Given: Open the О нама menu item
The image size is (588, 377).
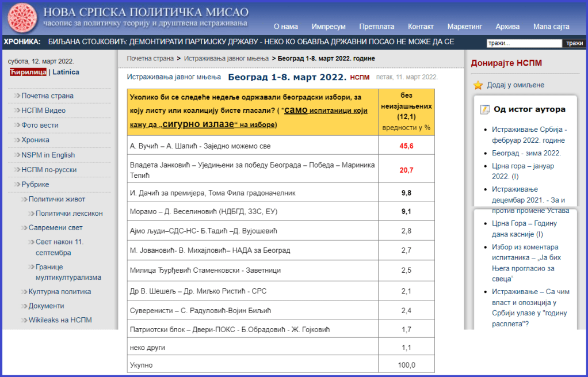Looking at the screenshot, I should [x=285, y=26].
